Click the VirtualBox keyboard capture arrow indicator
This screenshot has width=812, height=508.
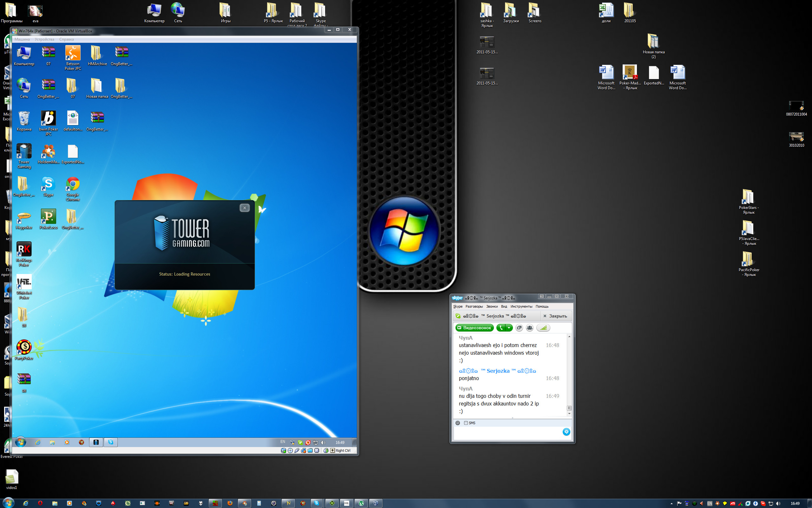[x=332, y=451]
